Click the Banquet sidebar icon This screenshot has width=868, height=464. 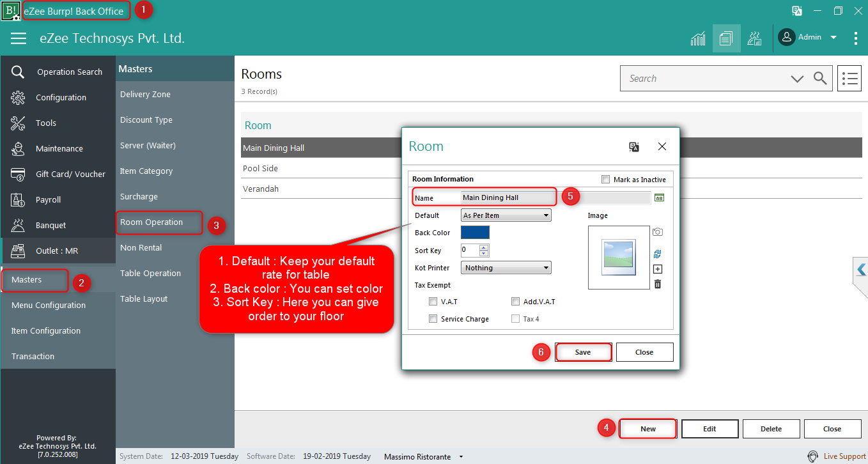click(x=18, y=225)
